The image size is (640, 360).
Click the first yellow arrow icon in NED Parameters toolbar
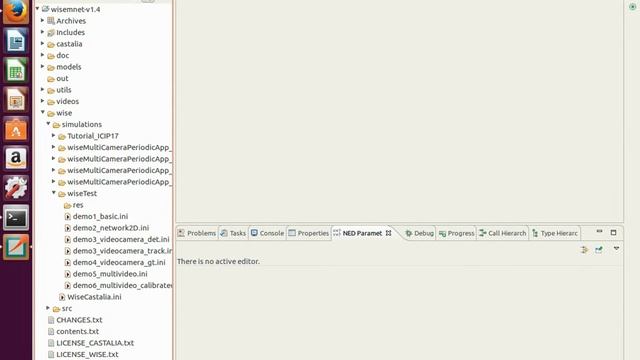(584, 249)
